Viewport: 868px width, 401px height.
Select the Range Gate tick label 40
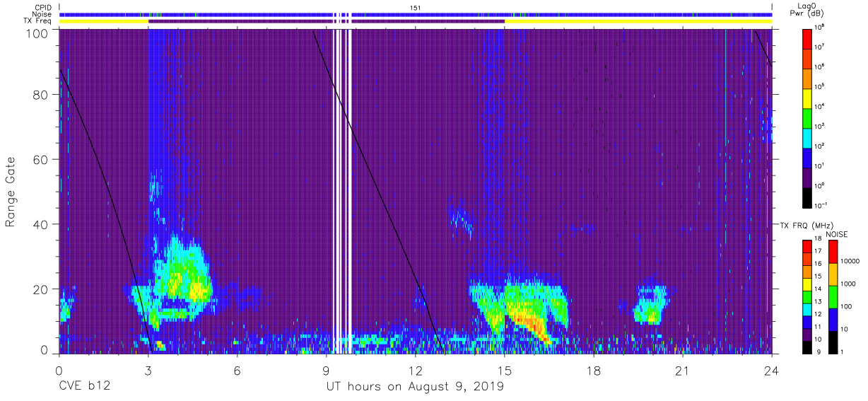click(x=41, y=224)
